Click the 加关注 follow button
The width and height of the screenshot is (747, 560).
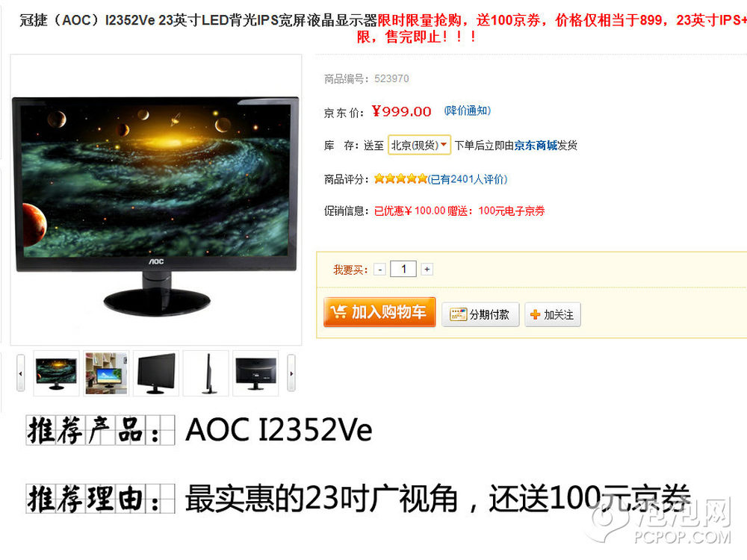click(553, 314)
